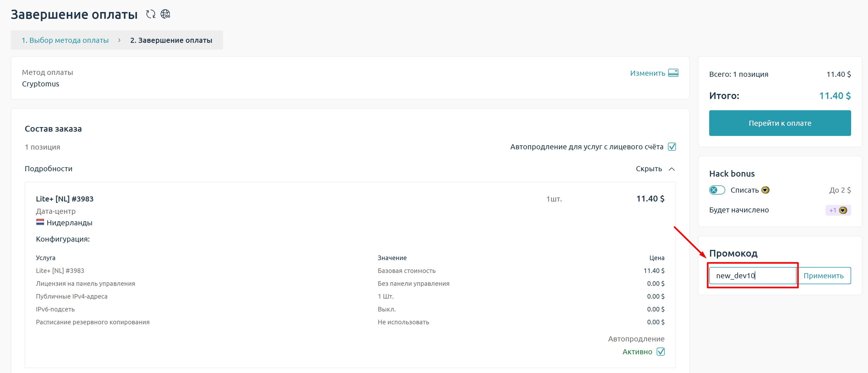This screenshot has width=868, height=373.
Task: Click Публичные IPv4-адреса row label
Action: pos(72,296)
